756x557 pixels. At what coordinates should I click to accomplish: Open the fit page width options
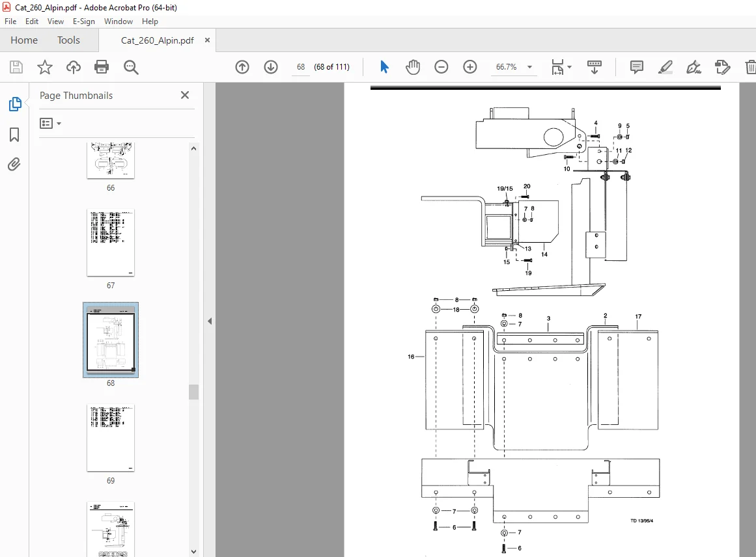click(x=557, y=67)
